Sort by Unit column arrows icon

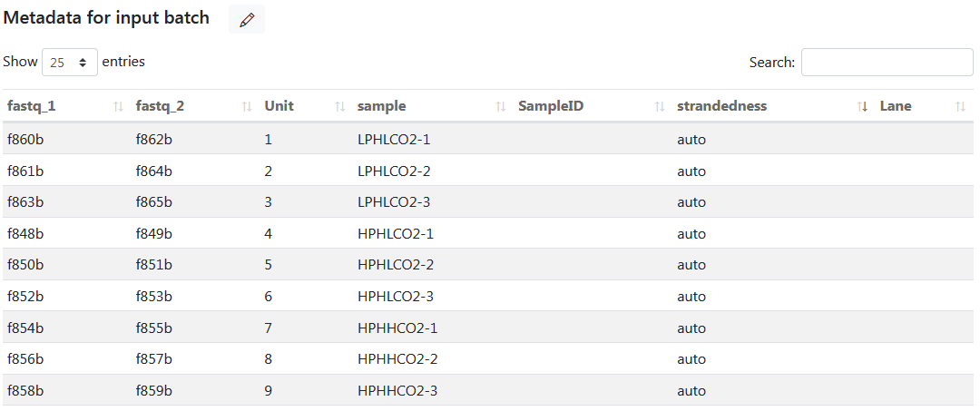340,107
